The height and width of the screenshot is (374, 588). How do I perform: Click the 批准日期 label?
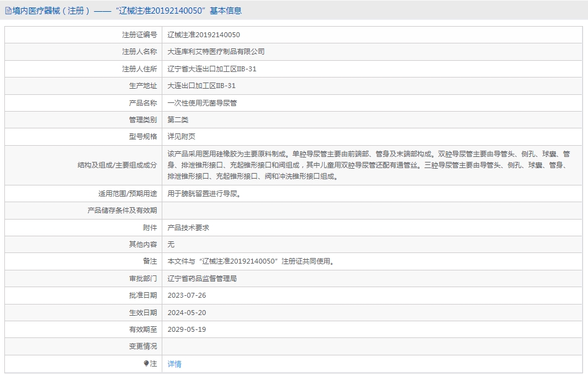click(143, 295)
